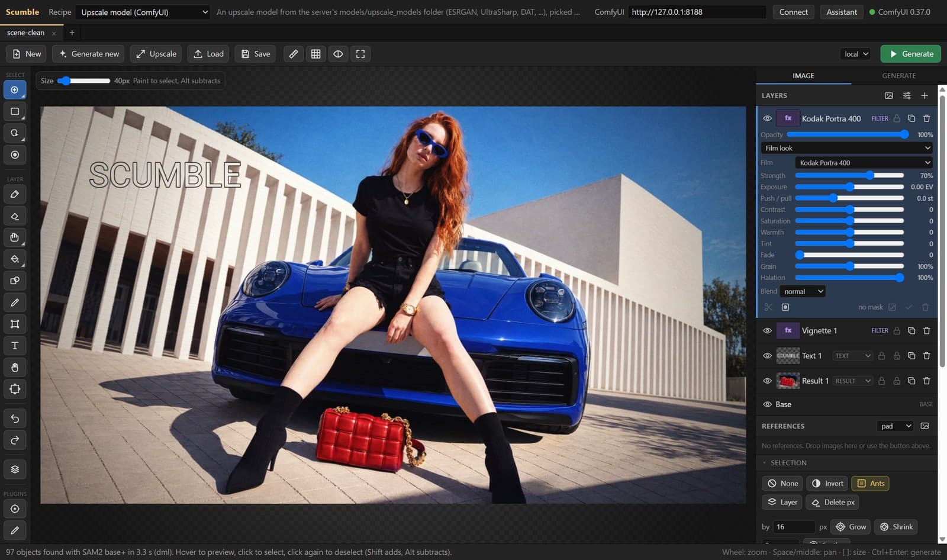Click the layers stack icon in left toolbar
This screenshot has height=560, width=947.
[x=15, y=469]
